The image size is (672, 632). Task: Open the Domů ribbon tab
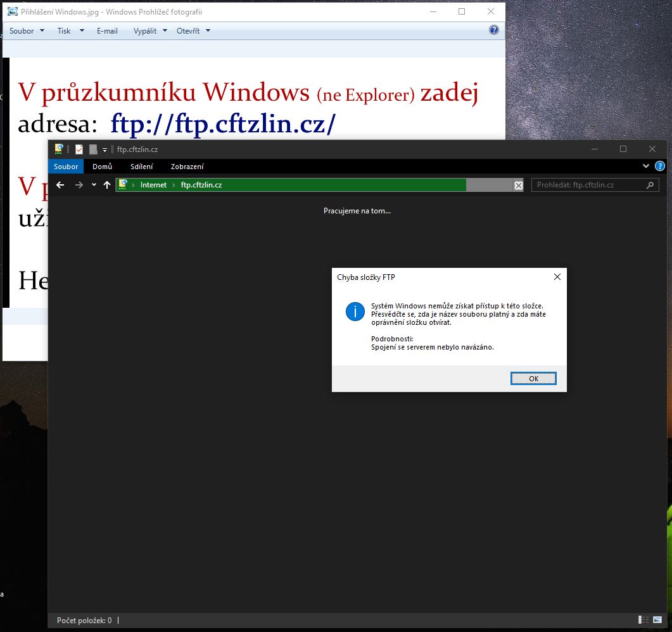click(102, 167)
